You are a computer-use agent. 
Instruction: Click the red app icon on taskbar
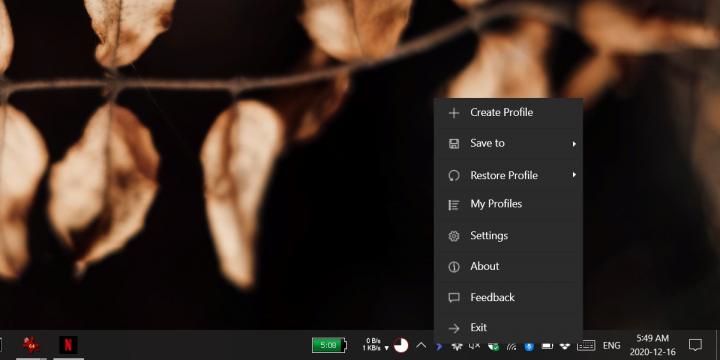tap(31, 344)
